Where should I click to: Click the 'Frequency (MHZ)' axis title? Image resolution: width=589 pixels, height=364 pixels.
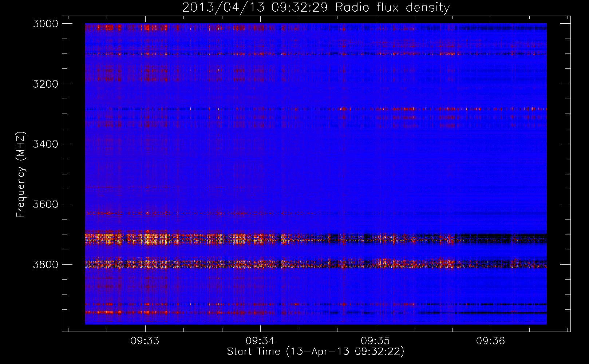click(x=21, y=175)
